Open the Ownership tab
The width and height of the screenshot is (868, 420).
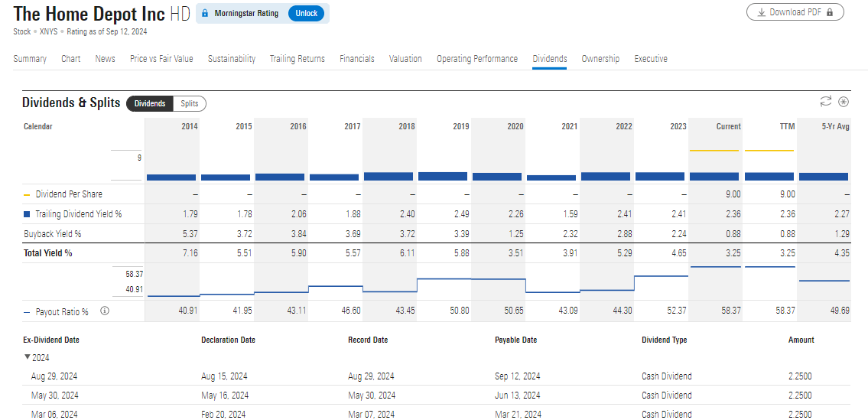[600, 59]
